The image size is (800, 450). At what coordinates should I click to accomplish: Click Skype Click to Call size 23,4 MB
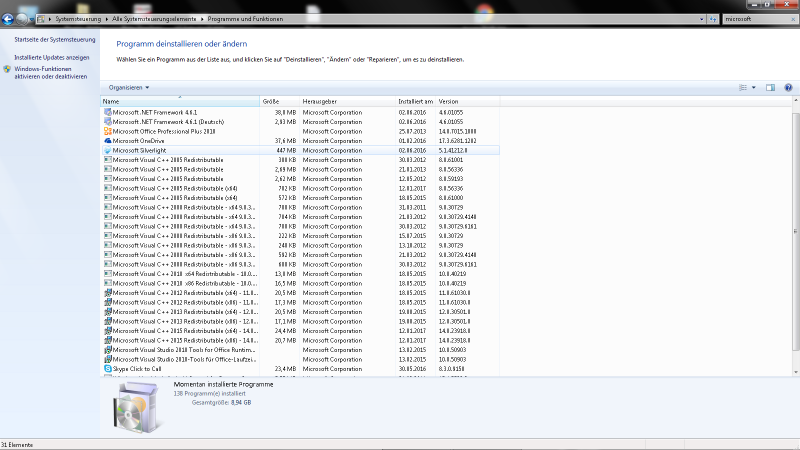285,369
